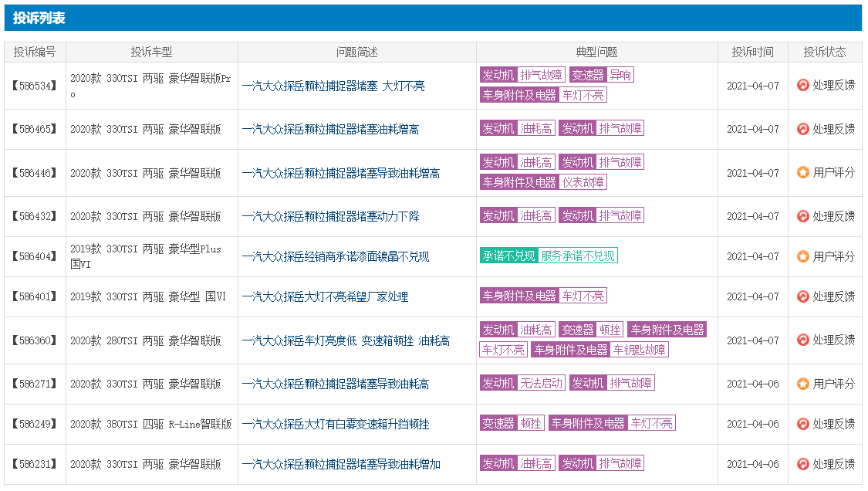Click the status icon in row 586249
868x491 pixels.
802,424
